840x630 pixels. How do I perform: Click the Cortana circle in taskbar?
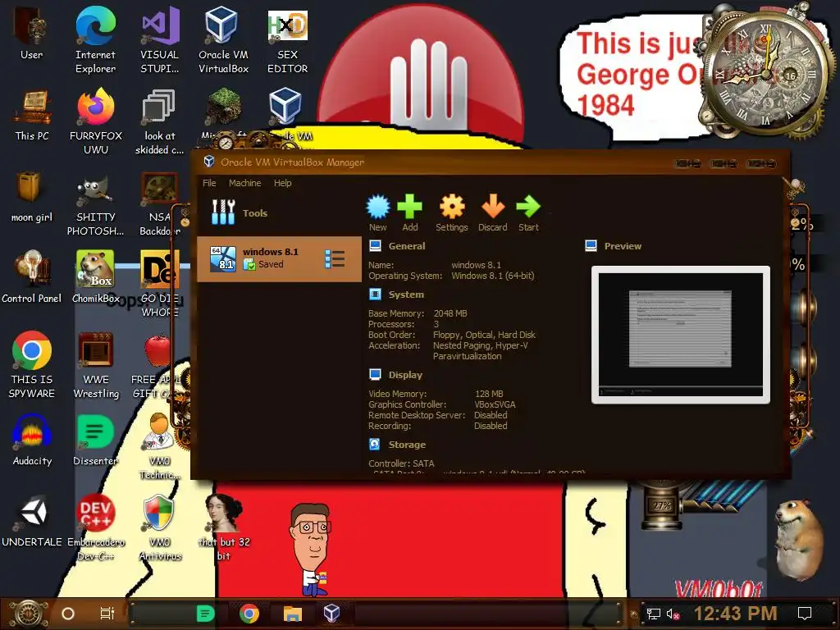tap(68, 614)
